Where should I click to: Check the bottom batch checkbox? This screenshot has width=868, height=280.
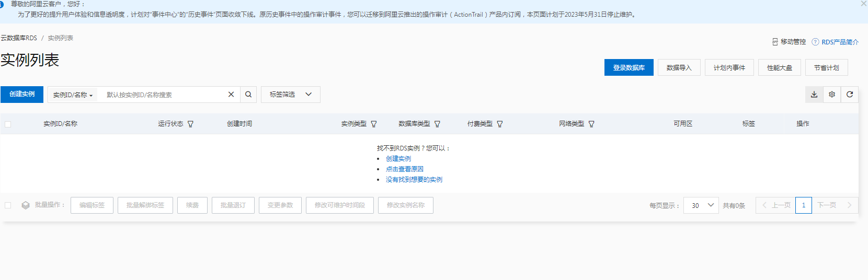pos(8,205)
